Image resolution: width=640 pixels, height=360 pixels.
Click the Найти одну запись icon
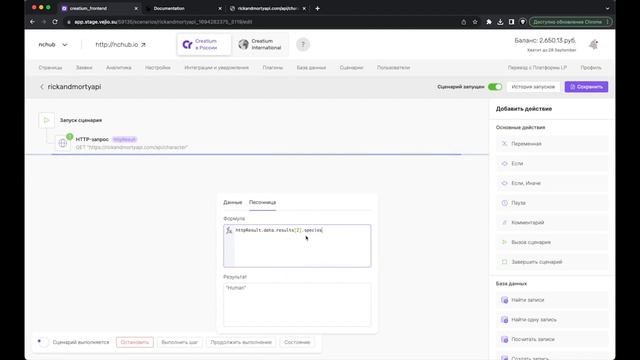(x=504, y=320)
